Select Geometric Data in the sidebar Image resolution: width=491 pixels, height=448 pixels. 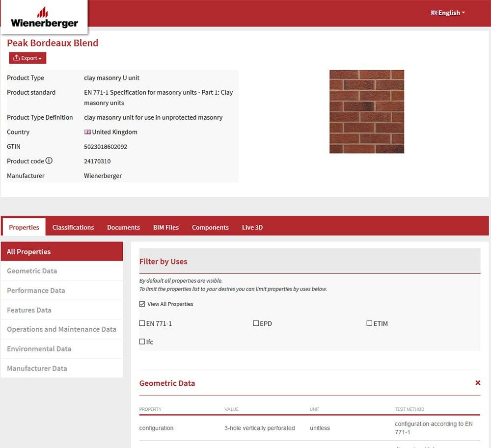(62, 271)
